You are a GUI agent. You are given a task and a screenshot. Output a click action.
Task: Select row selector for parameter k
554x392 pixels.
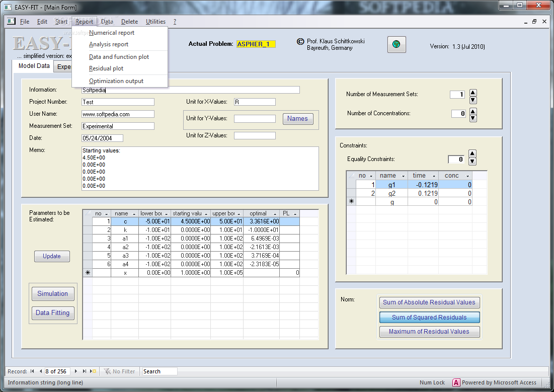[88, 230]
